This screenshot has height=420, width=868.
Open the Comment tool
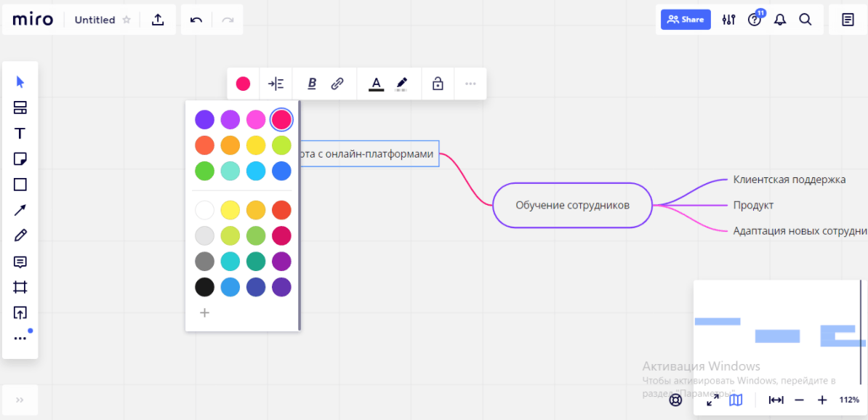(x=20, y=262)
